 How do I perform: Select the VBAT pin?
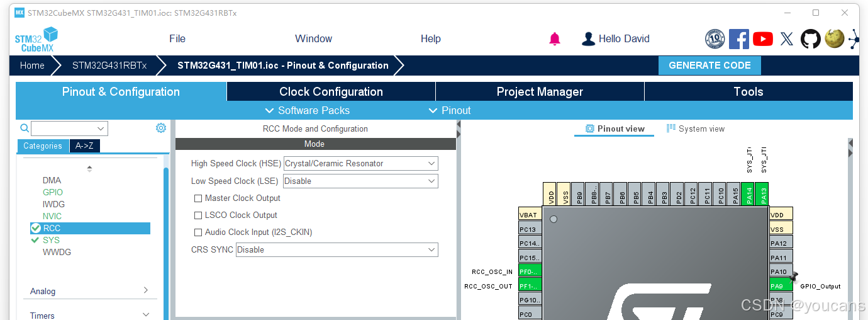530,214
